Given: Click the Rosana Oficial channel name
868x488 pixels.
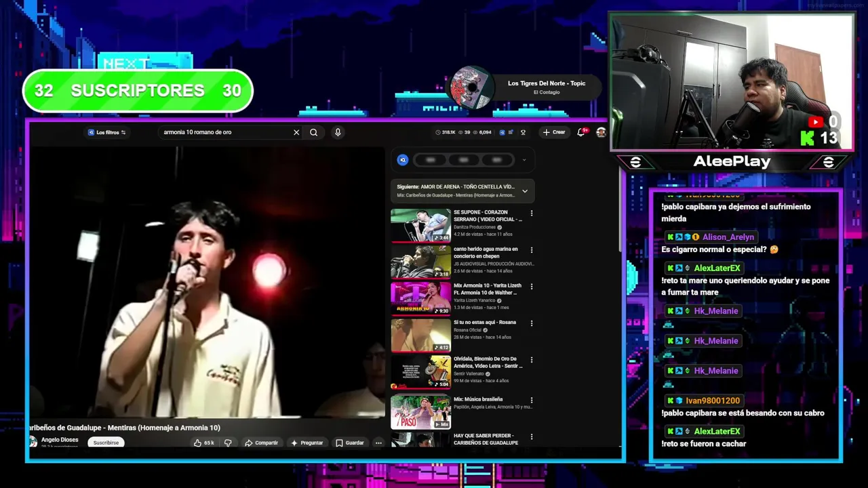Looking at the screenshot, I should 468,330.
